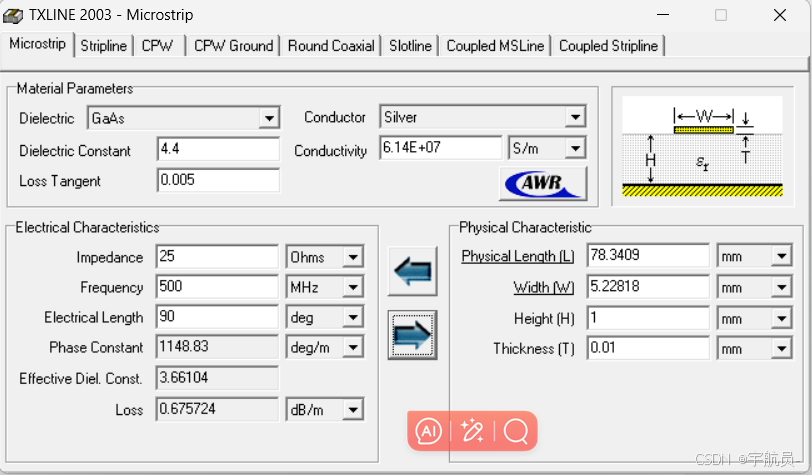Select the Microstrip tab
Image resolution: width=812 pixels, height=475 pixels.
(x=37, y=44)
